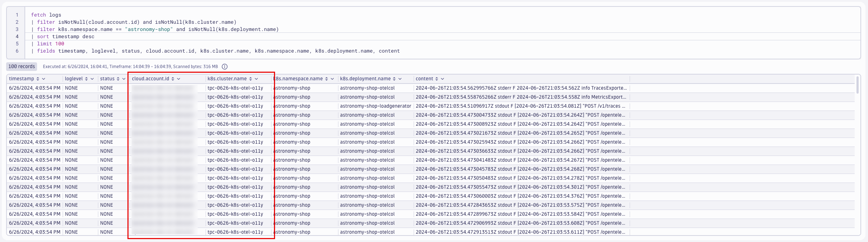Screen dimensions: 868x242
Task: Sort by the content column
Action: click(437, 79)
